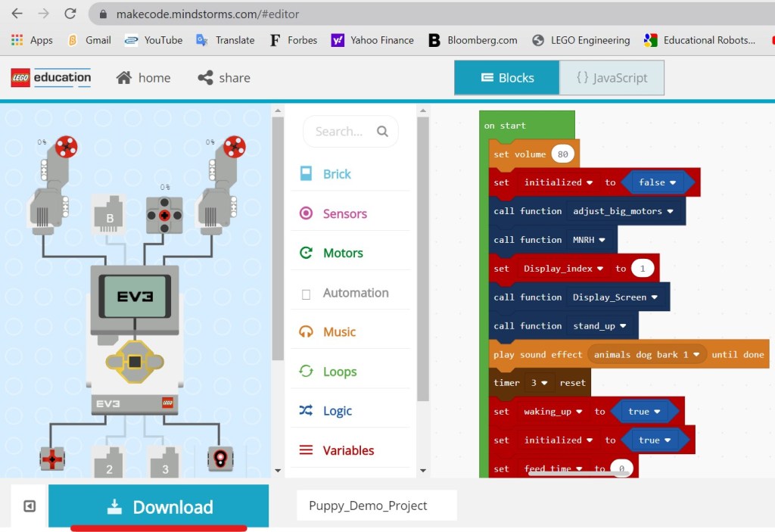The height and width of the screenshot is (532, 775).
Task: Click the LEGO Education logo
Action: tap(51, 77)
